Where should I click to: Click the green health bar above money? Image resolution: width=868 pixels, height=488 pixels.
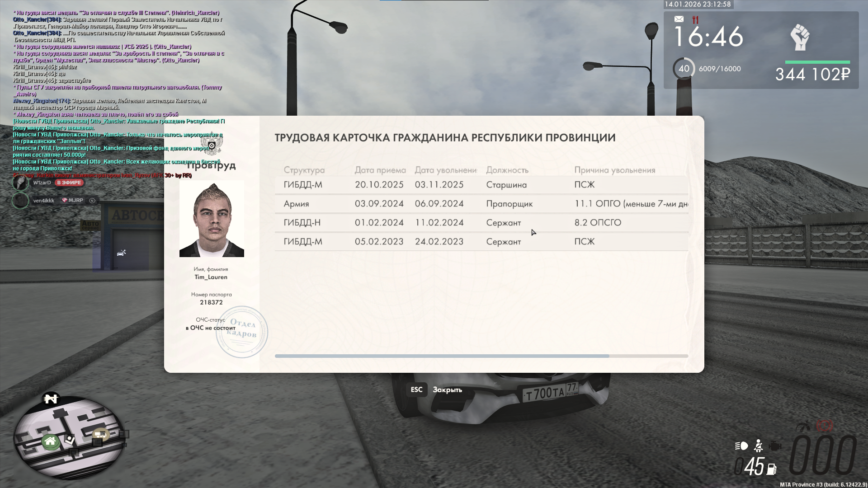click(817, 62)
